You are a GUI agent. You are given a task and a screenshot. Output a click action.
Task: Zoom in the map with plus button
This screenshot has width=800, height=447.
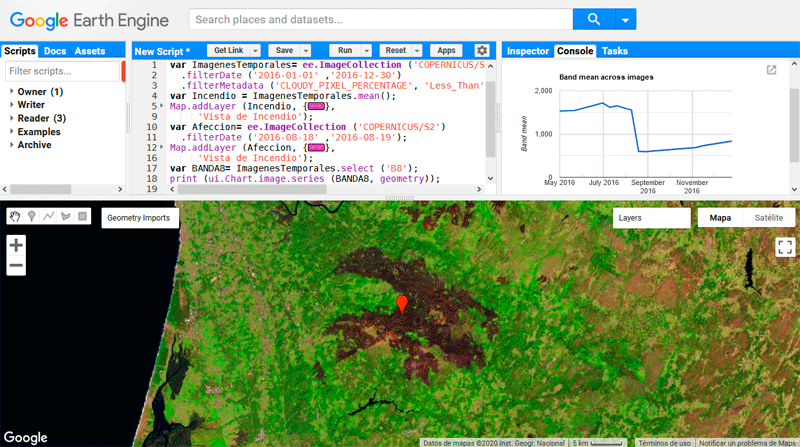point(16,245)
